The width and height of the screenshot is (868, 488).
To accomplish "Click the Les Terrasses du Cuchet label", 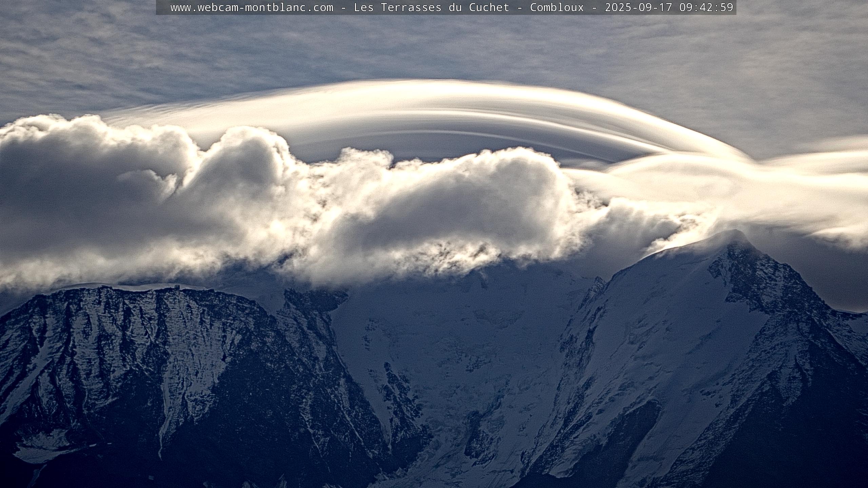I will pyautogui.click(x=431, y=7).
